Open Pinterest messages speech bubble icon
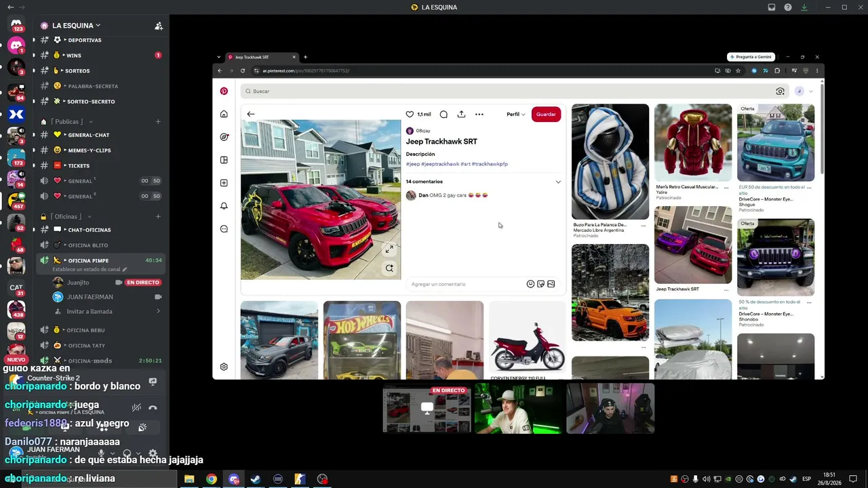 pyautogui.click(x=224, y=229)
